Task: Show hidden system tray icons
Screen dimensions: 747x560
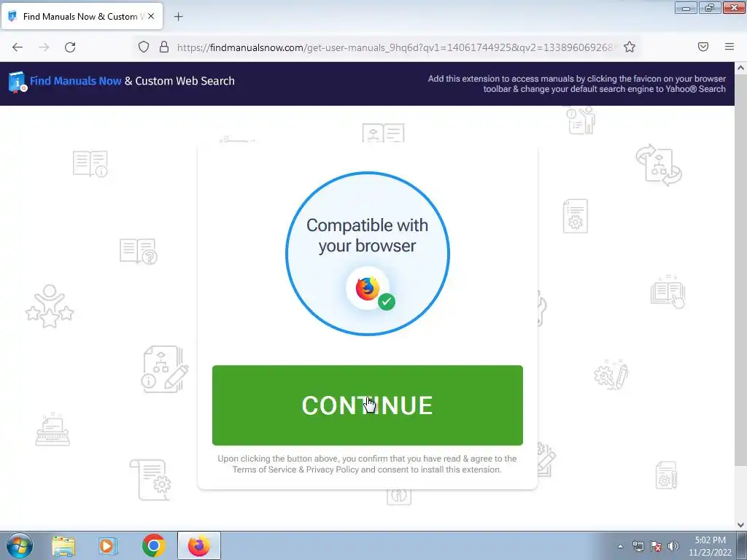Action: 620,546
